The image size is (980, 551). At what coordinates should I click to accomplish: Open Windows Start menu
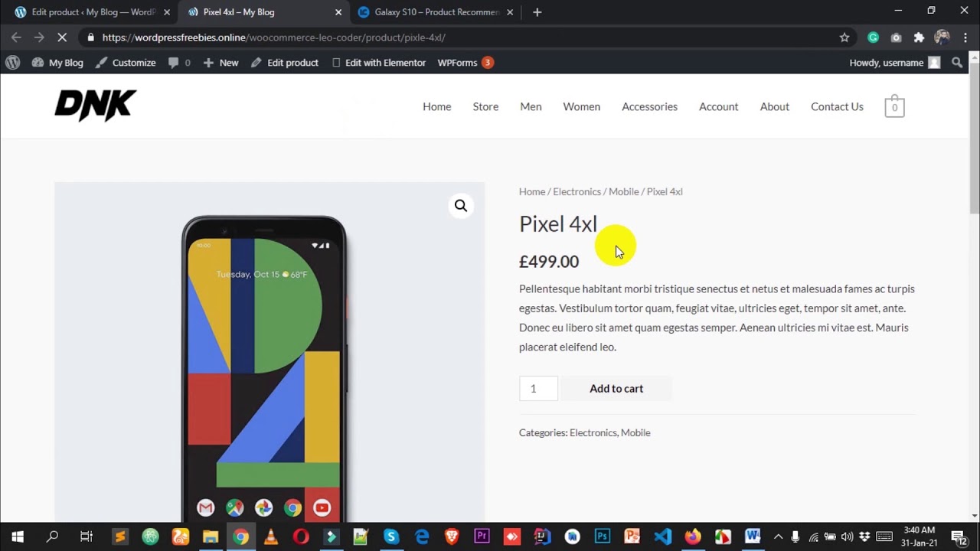pyautogui.click(x=18, y=536)
